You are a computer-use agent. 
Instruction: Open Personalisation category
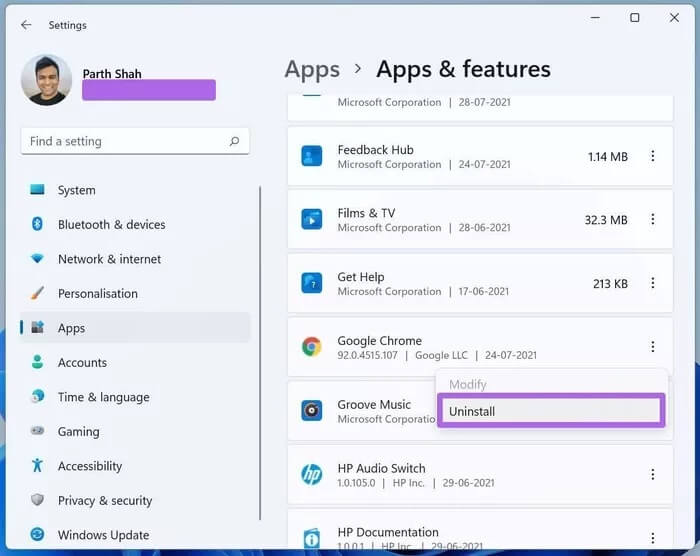click(x=135, y=293)
